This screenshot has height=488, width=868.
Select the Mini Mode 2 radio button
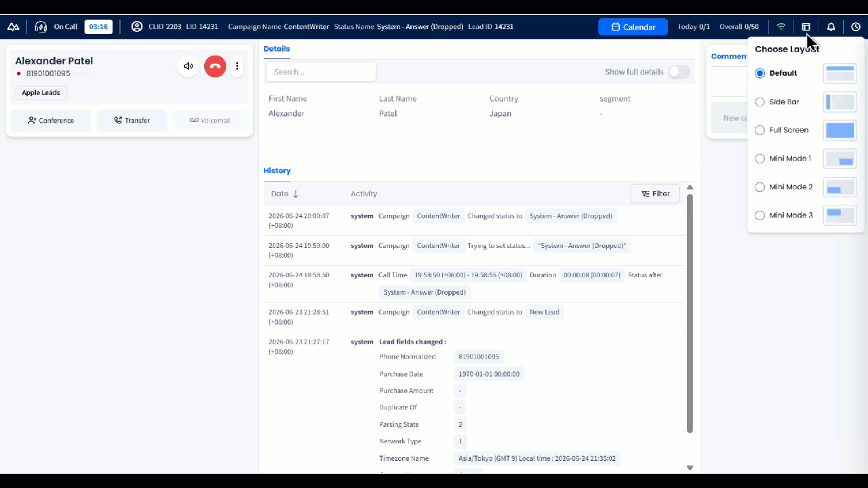coord(759,187)
